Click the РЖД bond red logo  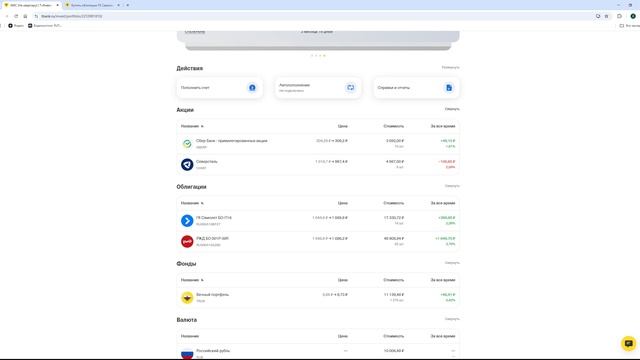(x=187, y=242)
